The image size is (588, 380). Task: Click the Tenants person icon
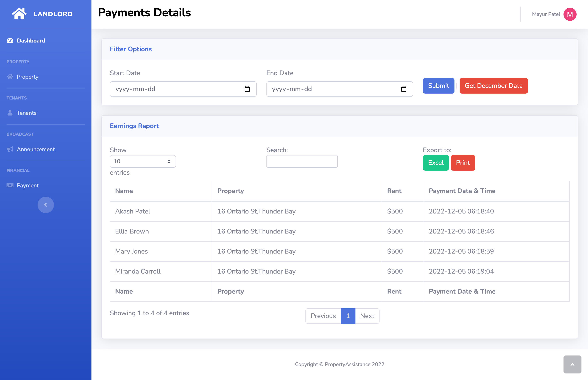[x=10, y=113]
